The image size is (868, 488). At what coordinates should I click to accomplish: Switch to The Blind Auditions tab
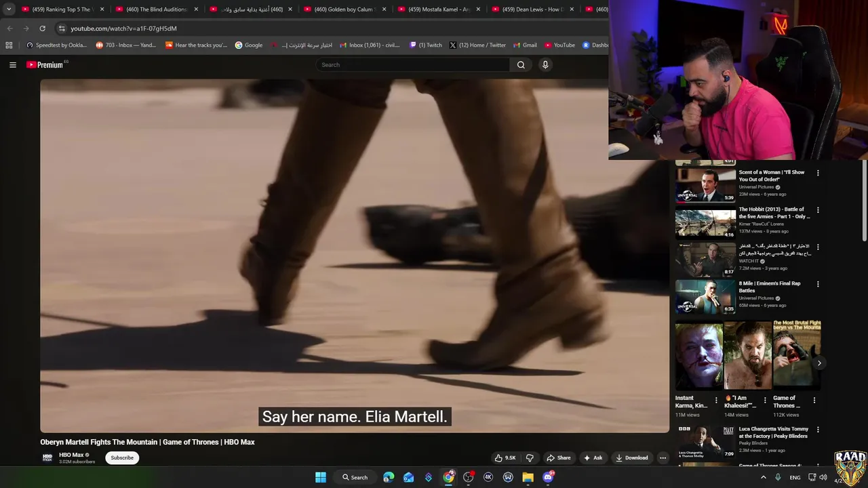[156, 9]
